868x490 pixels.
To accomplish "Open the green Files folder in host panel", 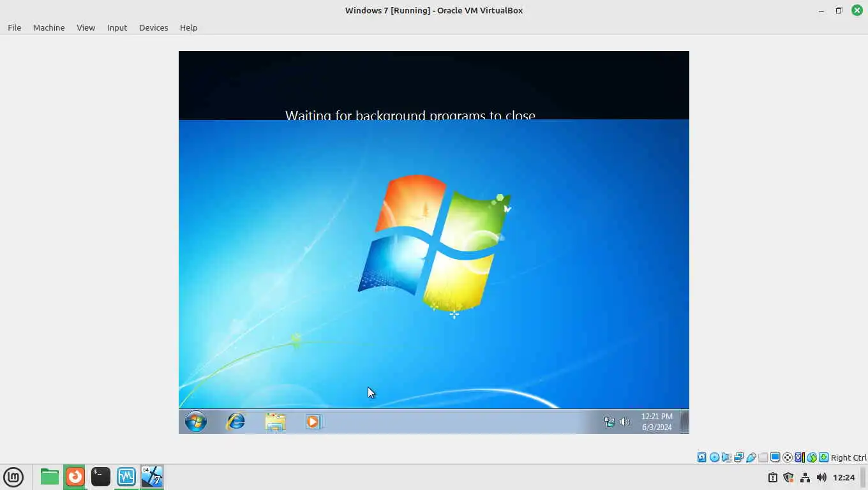I will 50,477.
